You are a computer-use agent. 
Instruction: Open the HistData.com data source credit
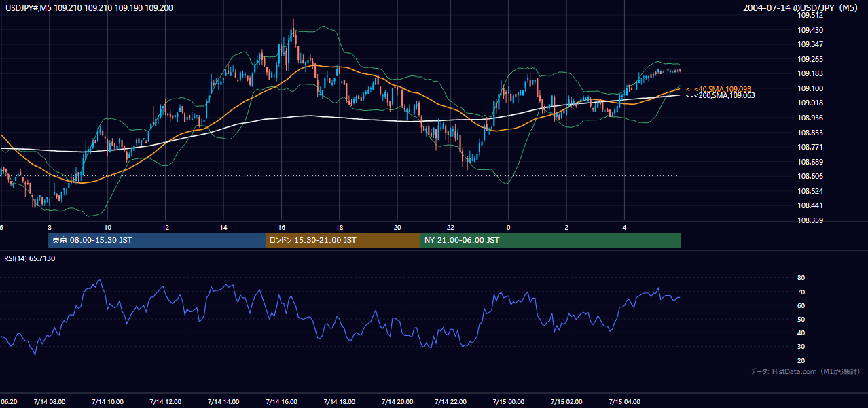[x=806, y=371]
